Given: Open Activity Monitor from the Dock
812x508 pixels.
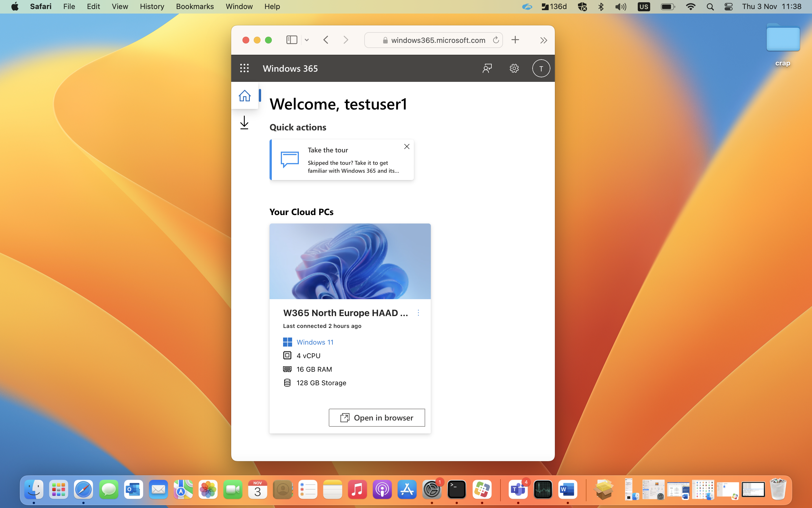Looking at the screenshot, I should click(x=543, y=489).
